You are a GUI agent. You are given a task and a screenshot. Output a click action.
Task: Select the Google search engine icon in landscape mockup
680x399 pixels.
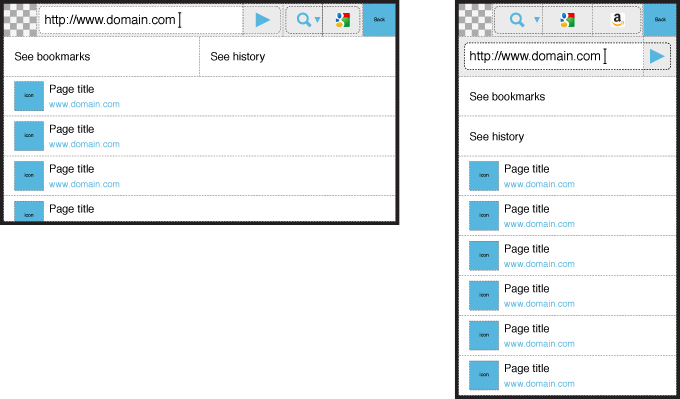tap(342, 20)
